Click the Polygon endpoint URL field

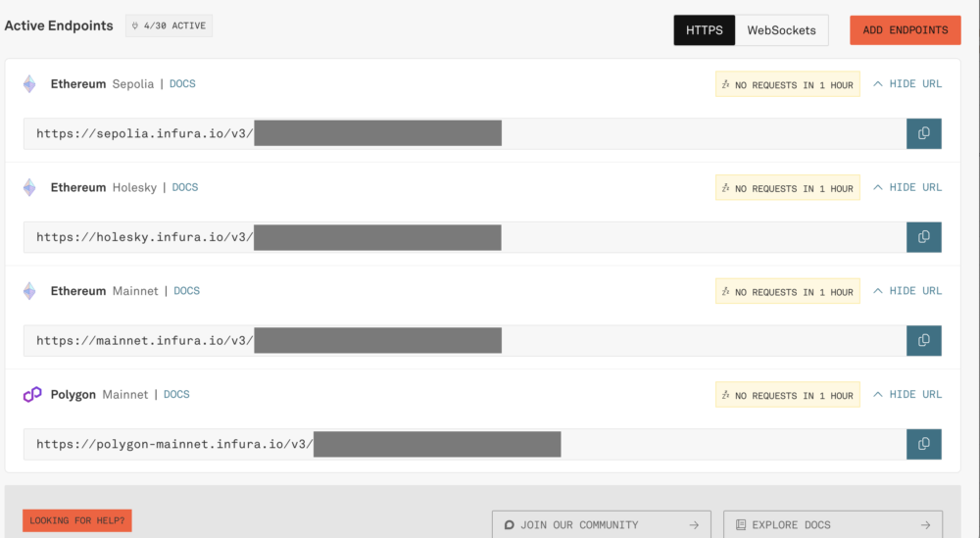(x=465, y=444)
